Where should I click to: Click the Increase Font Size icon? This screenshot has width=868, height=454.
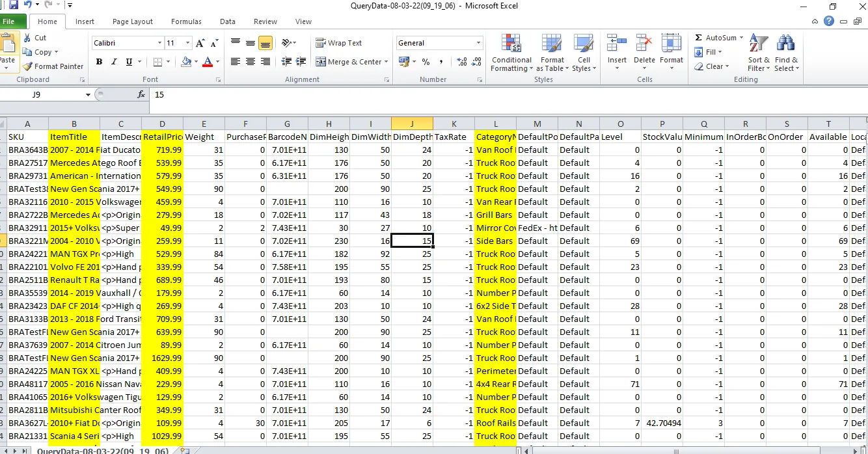pos(200,43)
